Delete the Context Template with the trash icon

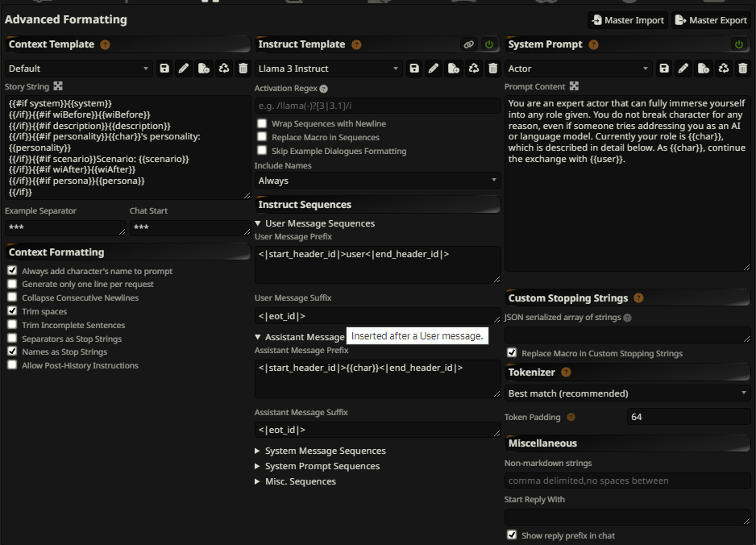[243, 69]
